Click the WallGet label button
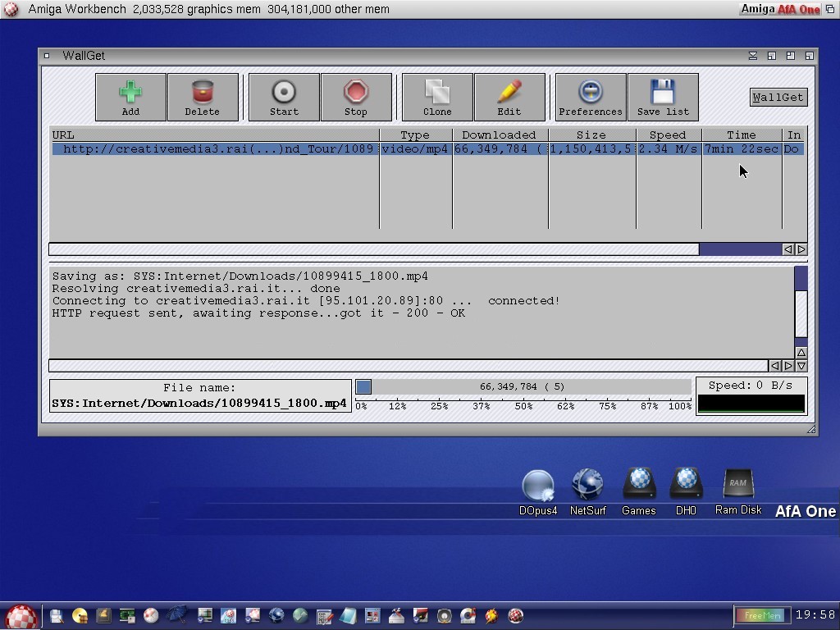This screenshot has height=630, width=840. click(x=778, y=97)
